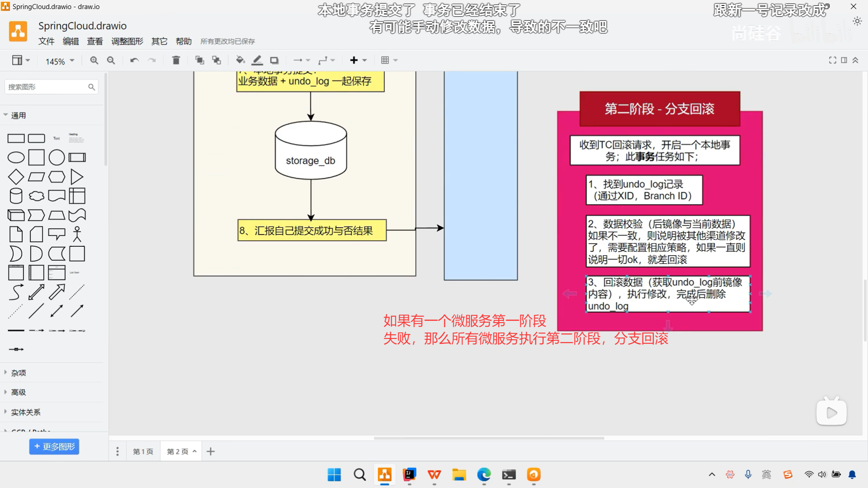Click the zoom in magnifier icon
The height and width of the screenshot is (488, 868).
(x=94, y=60)
